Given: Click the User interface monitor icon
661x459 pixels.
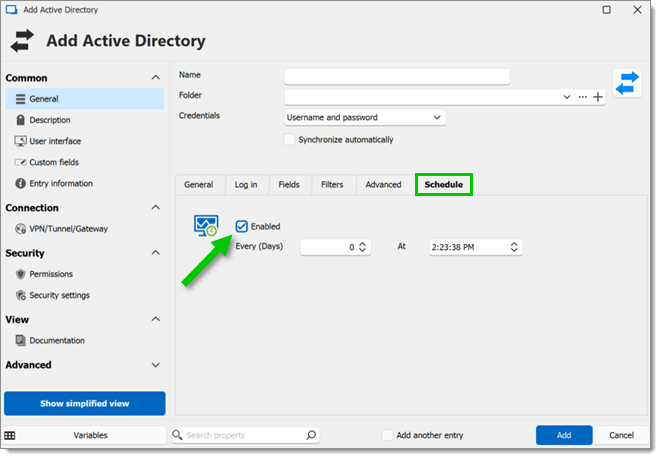Looking at the screenshot, I should coord(20,141).
